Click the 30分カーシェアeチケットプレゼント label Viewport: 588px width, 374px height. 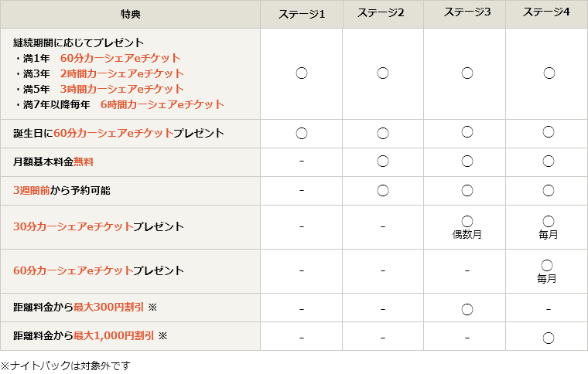coord(98,227)
